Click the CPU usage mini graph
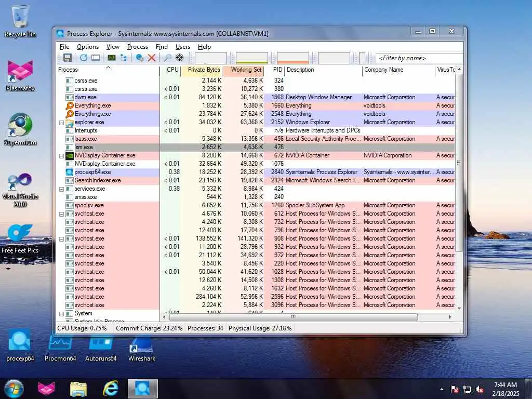Viewport: 532px width, 399px height. [211, 58]
